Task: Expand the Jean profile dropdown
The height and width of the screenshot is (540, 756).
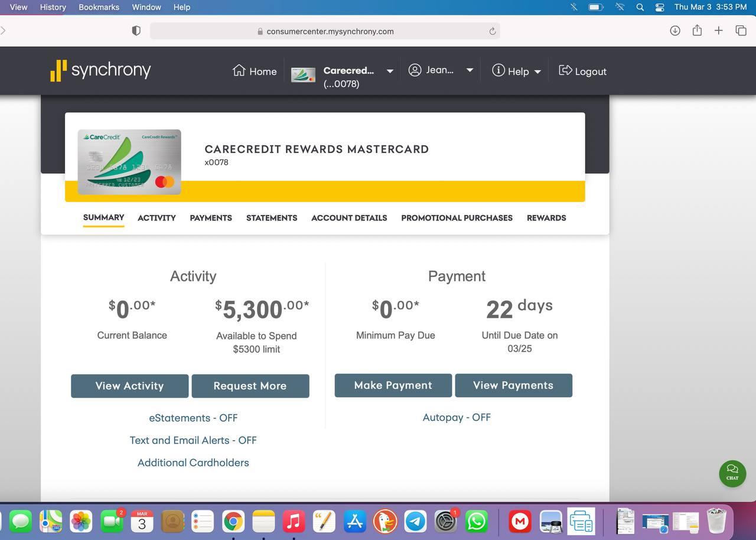Action: (x=470, y=70)
